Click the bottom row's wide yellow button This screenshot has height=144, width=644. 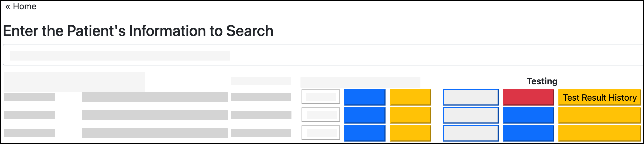[x=599, y=133]
